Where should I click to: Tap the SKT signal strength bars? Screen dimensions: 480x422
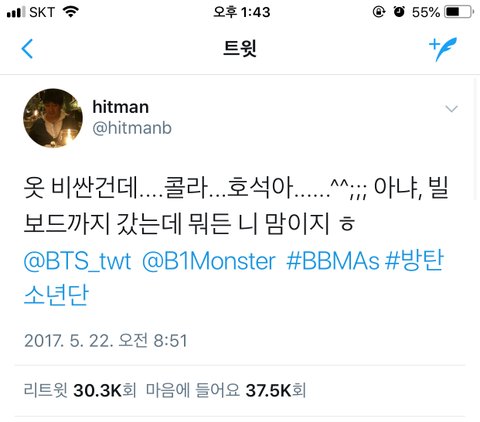16,12
